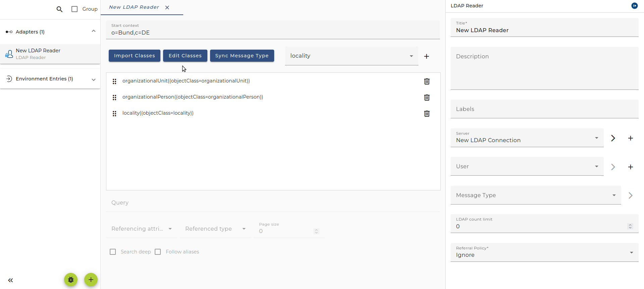The height and width of the screenshot is (289, 644).
Task: Go to Server details chevron arrow
Action: click(x=613, y=138)
